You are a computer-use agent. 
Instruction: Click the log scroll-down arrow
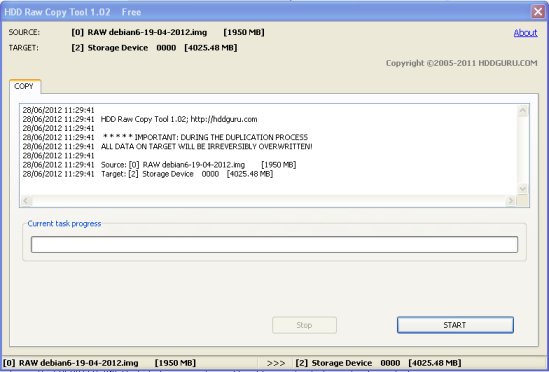point(522,188)
